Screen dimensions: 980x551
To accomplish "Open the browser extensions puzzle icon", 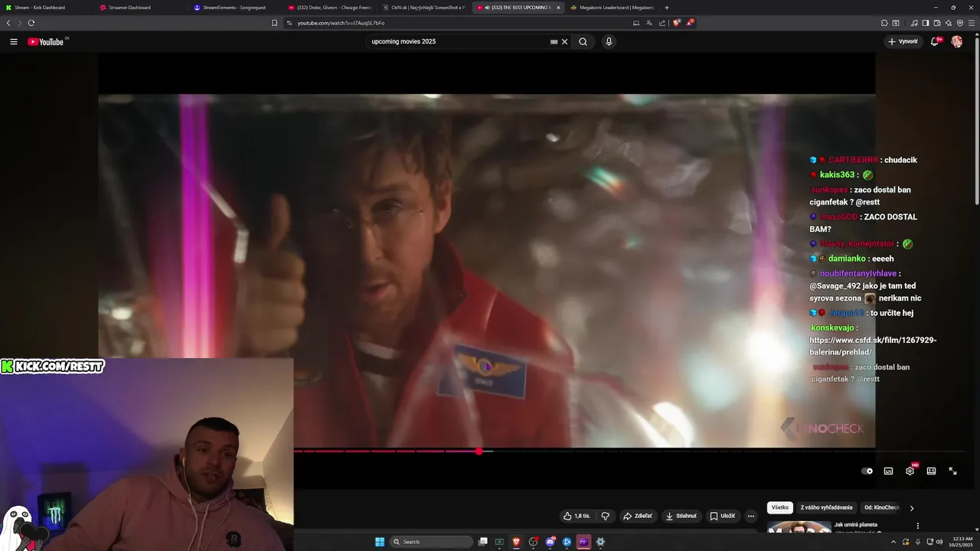I will (884, 23).
